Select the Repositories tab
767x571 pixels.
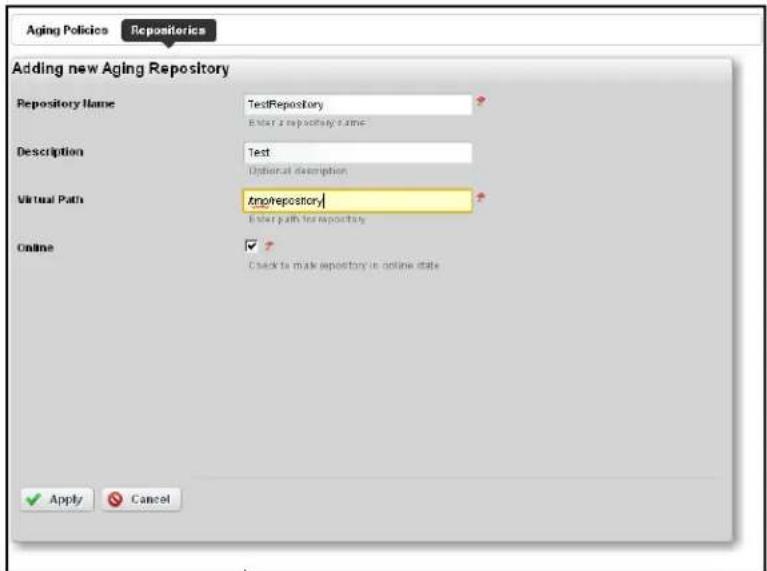[168, 30]
